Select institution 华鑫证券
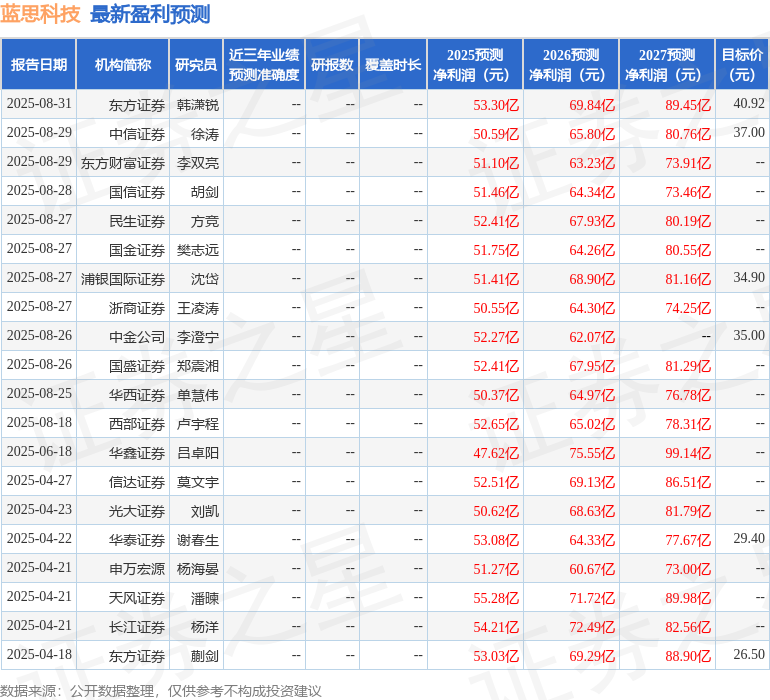Screen dimensions: 770x700 click(137, 453)
